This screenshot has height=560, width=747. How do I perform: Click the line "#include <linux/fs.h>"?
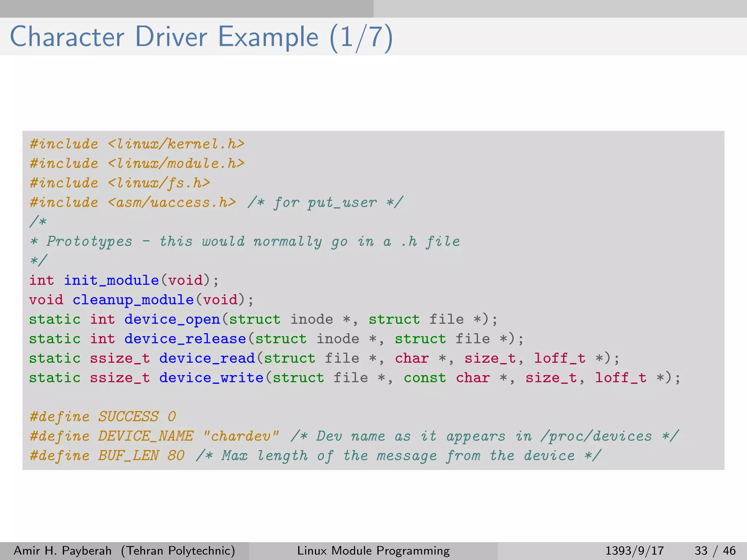[x=120, y=183]
